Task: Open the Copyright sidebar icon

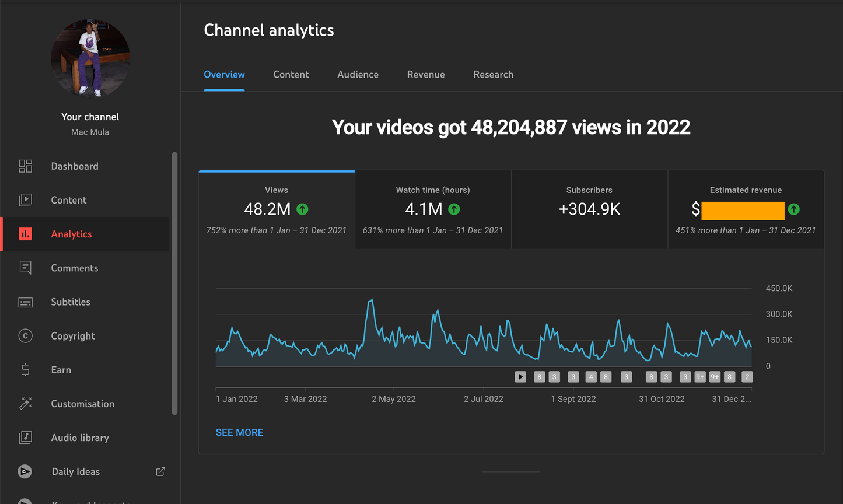Action: 25,336
